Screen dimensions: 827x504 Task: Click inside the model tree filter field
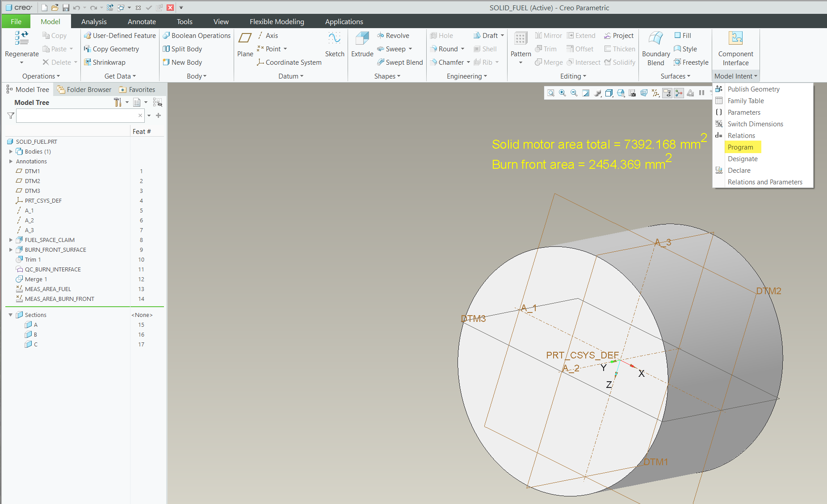76,115
